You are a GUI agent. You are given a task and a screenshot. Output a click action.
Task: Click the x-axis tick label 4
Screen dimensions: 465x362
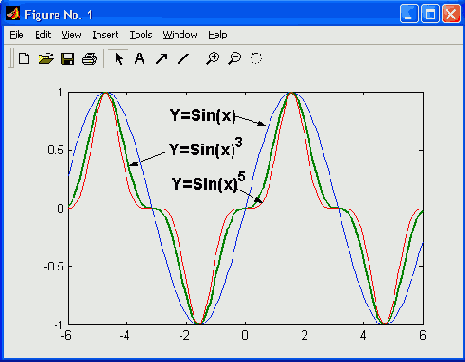[363, 335]
